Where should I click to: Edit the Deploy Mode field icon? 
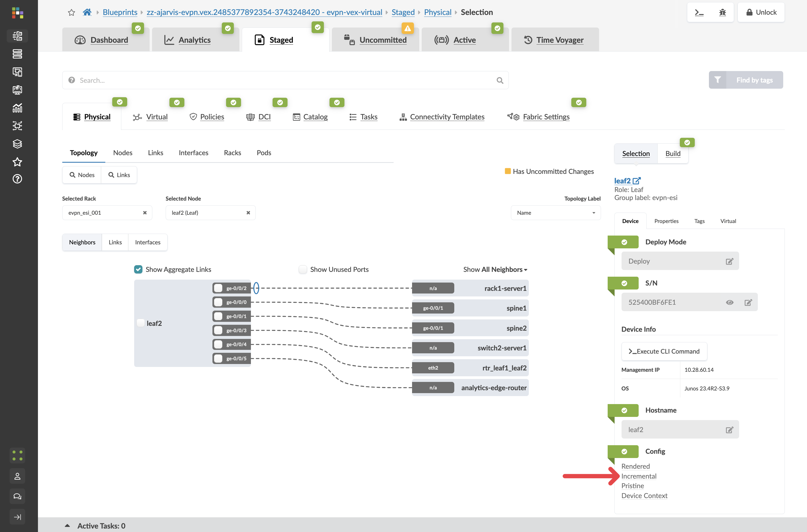click(x=729, y=261)
